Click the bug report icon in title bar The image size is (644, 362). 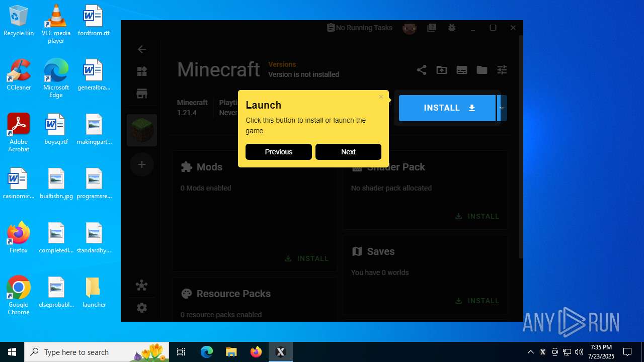(452, 28)
